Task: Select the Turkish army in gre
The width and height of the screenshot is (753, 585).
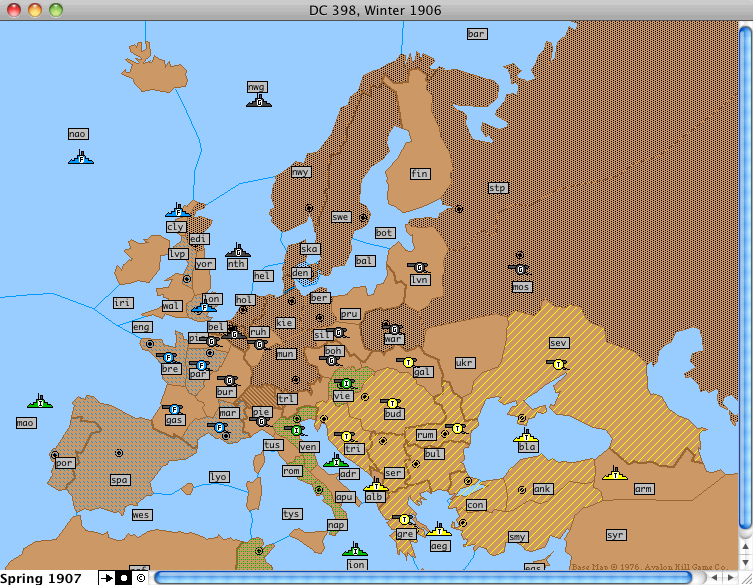Action: pyautogui.click(x=404, y=520)
